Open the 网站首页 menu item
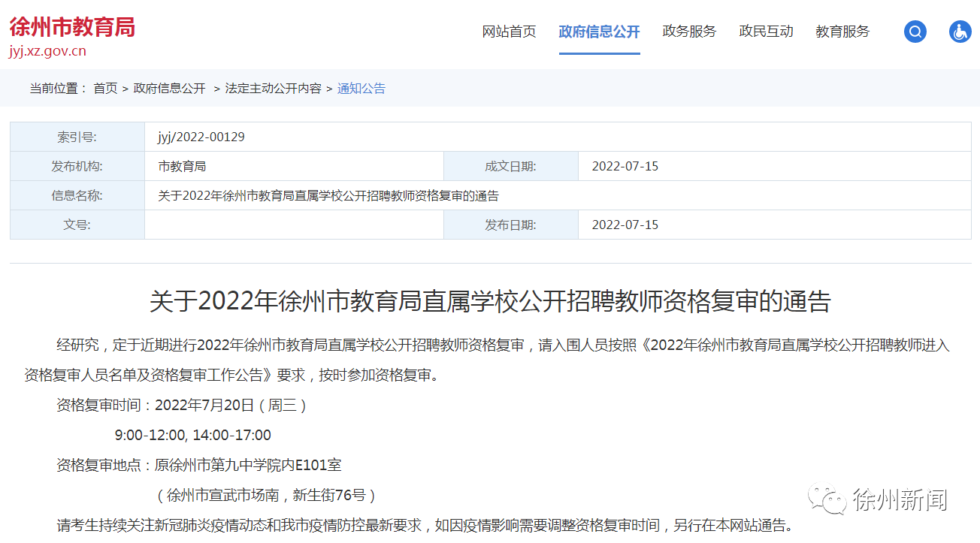 tap(510, 32)
